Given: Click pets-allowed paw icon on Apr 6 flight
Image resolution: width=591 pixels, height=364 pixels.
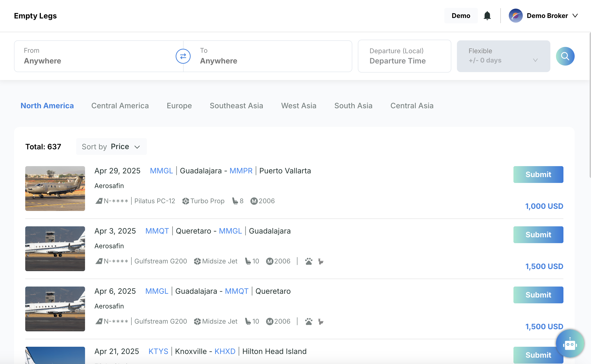Looking at the screenshot, I should click(309, 321).
